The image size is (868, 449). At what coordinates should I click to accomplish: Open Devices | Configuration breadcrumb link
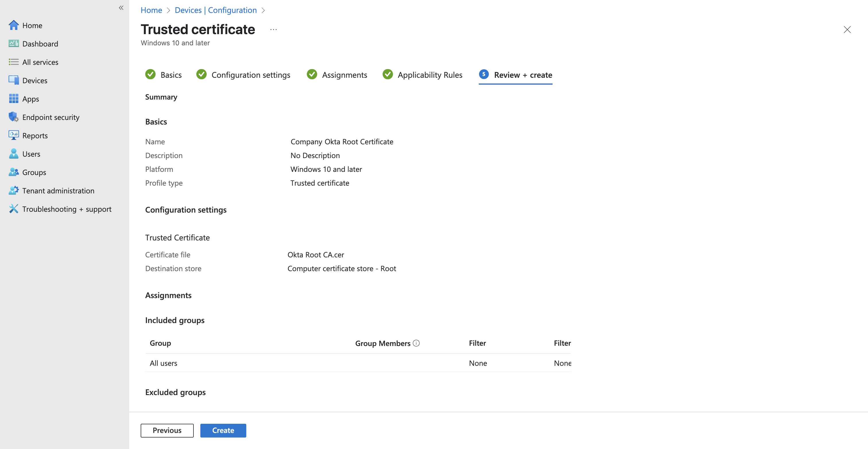[216, 10]
